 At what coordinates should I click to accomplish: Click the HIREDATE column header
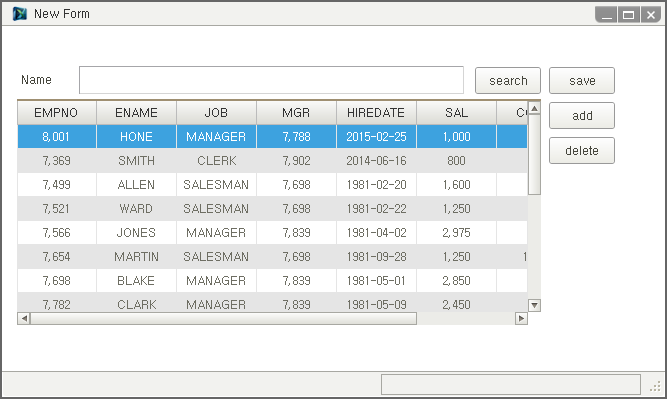pyautogui.click(x=376, y=113)
